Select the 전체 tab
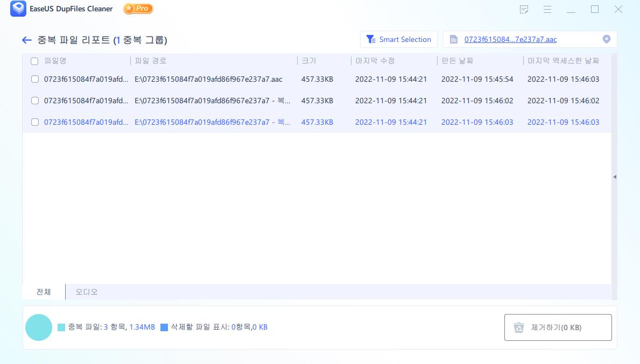The width and height of the screenshot is (640, 364). [43, 291]
